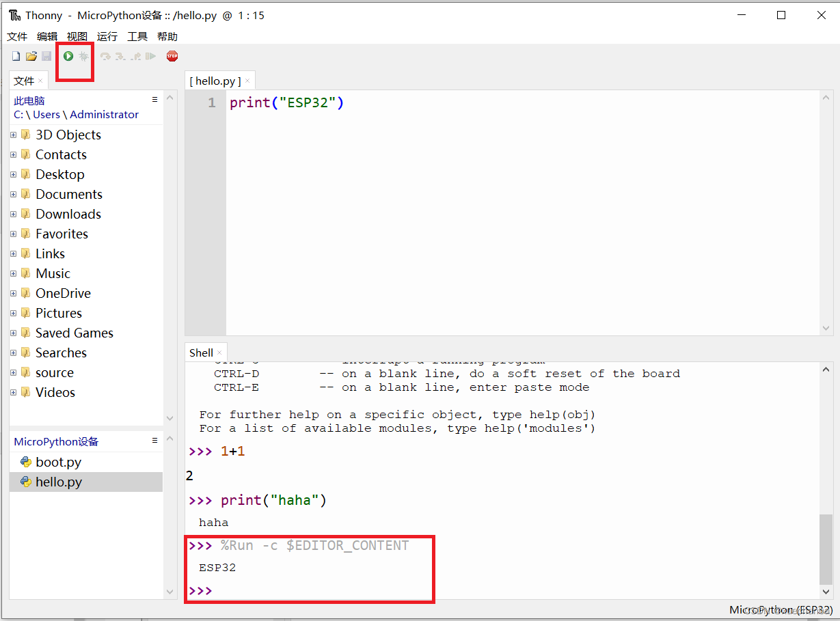
Task: Run the current script with green Run button
Action: point(67,56)
